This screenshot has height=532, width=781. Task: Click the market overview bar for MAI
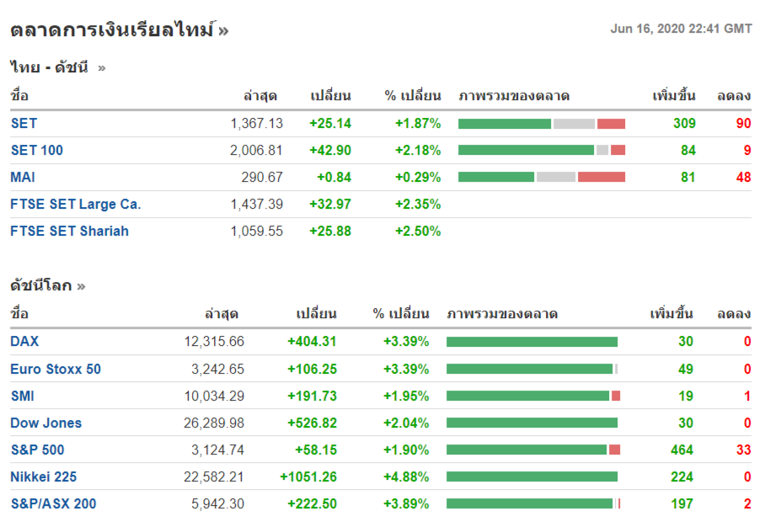[541, 178]
